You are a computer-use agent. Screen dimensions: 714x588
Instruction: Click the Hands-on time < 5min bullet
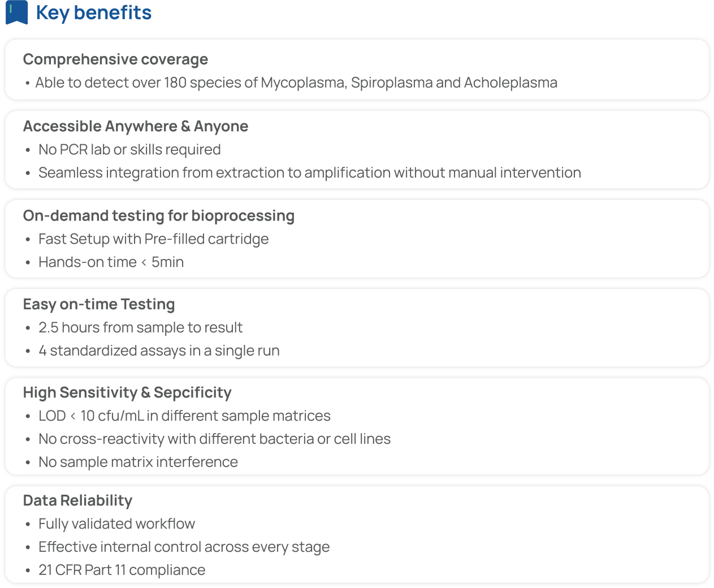[111, 262]
